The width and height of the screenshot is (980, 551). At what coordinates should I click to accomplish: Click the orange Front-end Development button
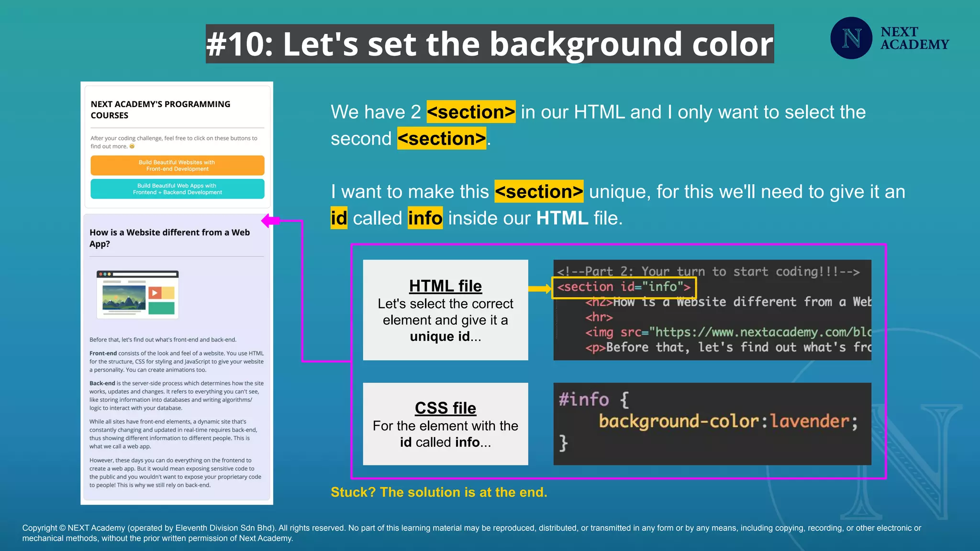coord(178,165)
